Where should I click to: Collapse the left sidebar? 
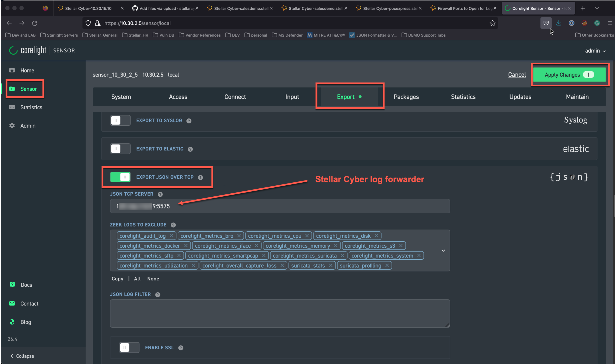22,356
